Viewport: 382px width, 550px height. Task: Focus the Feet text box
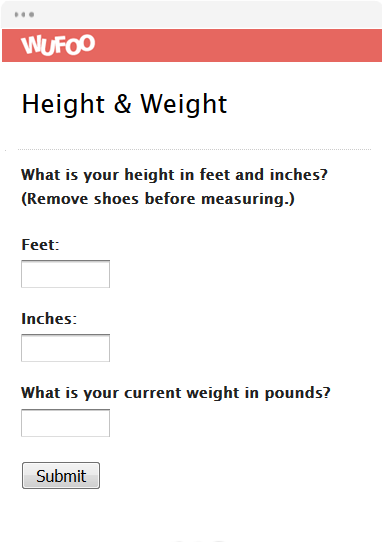click(x=66, y=274)
